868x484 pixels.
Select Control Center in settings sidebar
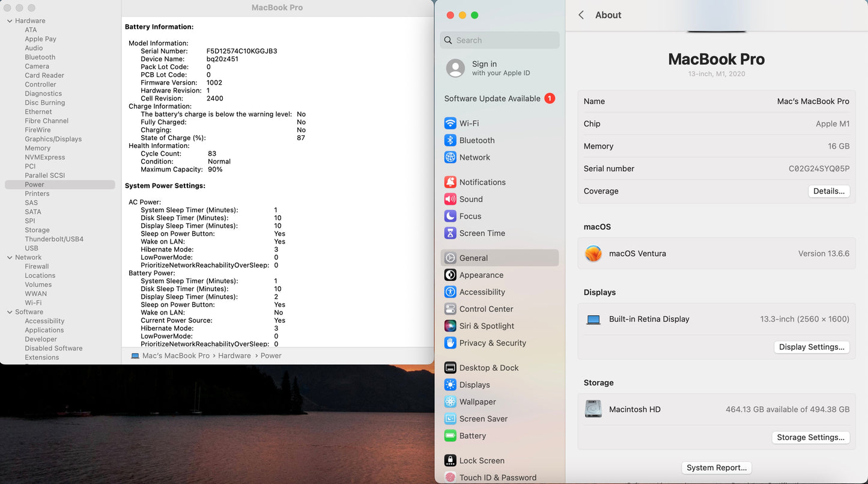click(x=486, y=309)
